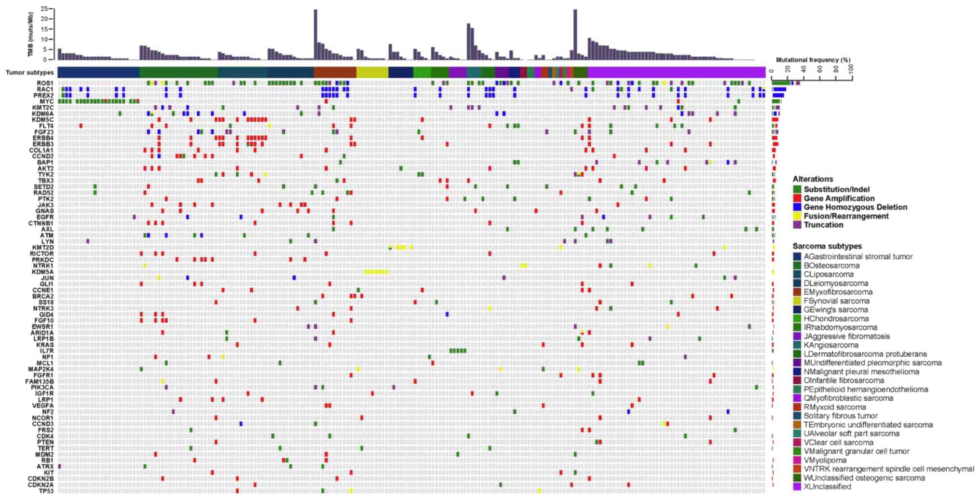Click the MYC gene row label
The height and width of the screenshot is (502, 980).
pyautogui.click(x=47, y=101)
